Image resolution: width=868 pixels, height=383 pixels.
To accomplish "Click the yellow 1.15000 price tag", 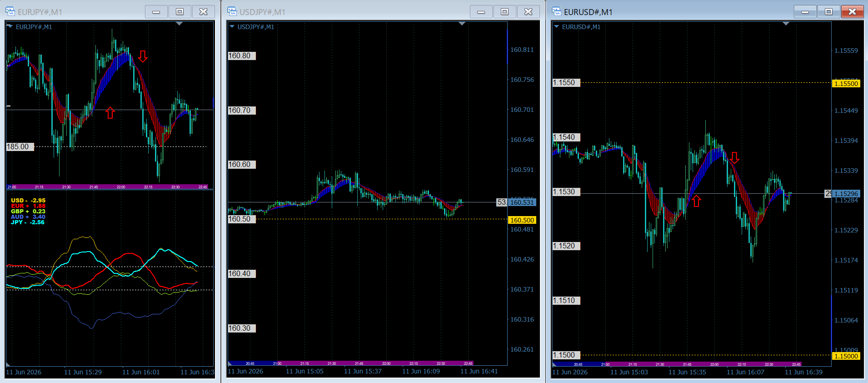I will click(x=846, y=356).
